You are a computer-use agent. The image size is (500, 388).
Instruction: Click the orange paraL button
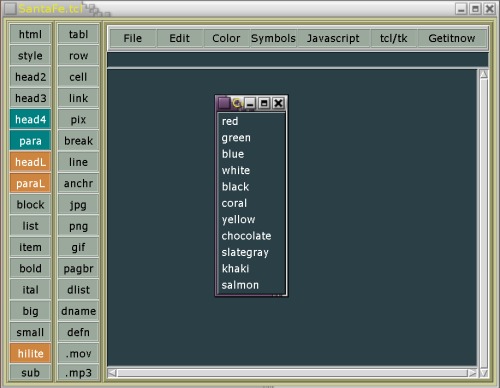click(30, 183)
